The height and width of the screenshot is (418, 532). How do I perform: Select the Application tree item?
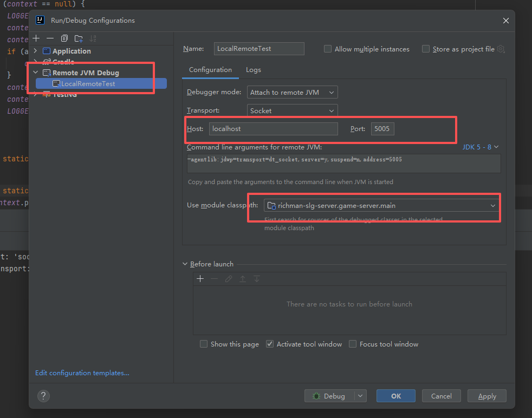pos(72,51)
